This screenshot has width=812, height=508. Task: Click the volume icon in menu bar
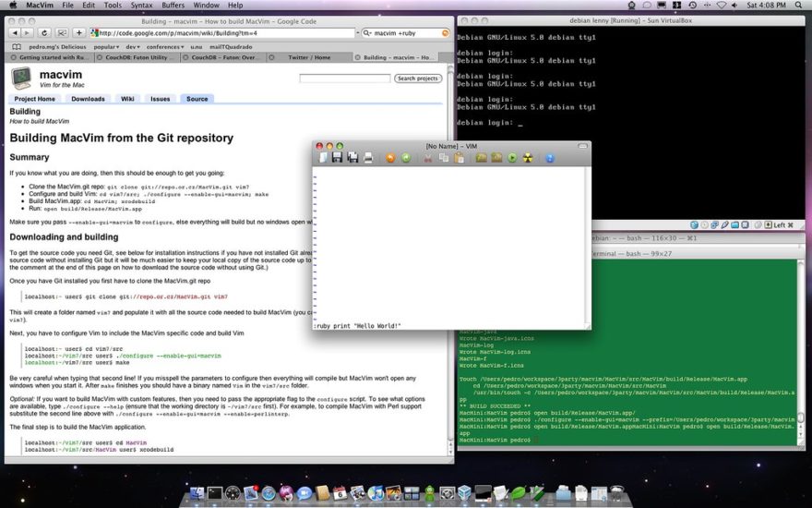coord(734,6)
